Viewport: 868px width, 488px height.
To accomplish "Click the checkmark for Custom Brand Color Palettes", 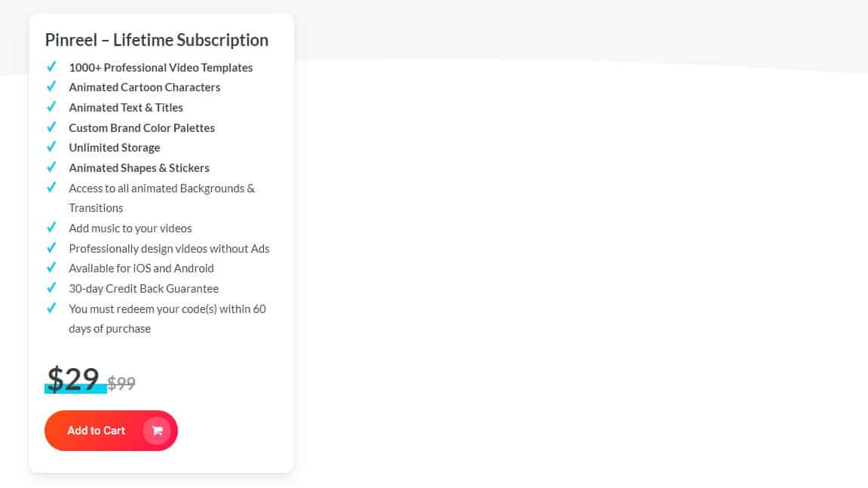I will coord(51,127).
